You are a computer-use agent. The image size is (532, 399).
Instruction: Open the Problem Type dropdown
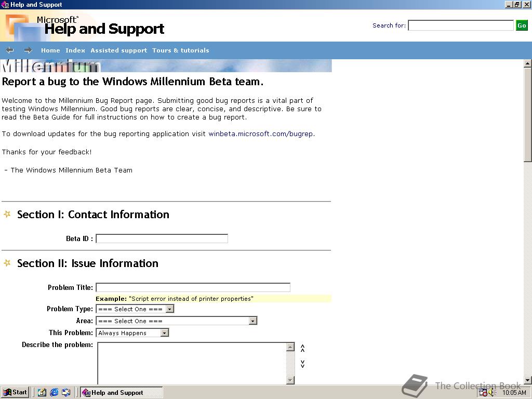tap(135, 309)
